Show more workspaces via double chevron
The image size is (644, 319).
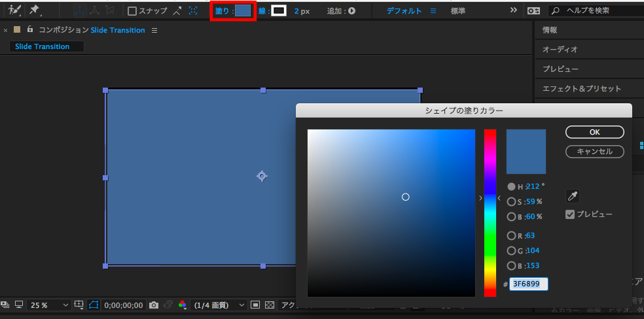[513, 10]
